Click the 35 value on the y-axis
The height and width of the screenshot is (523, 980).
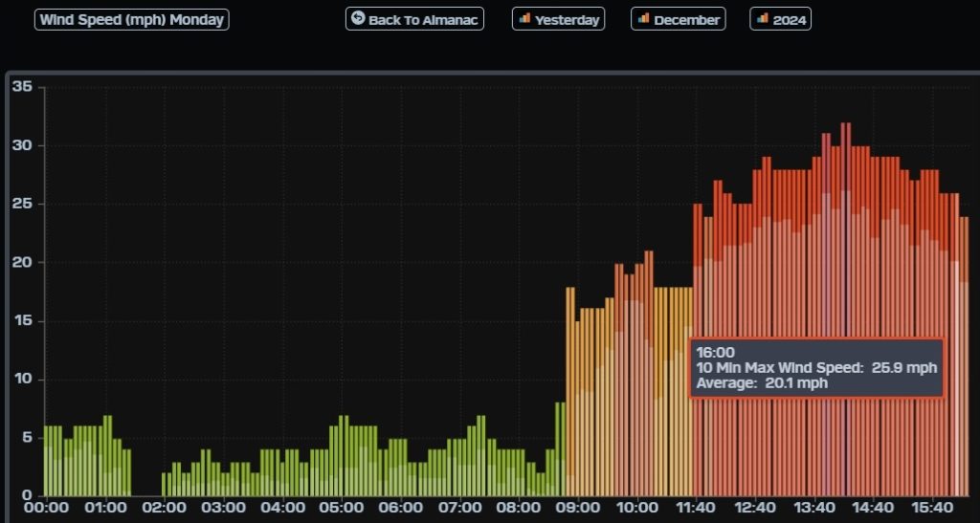22,88
